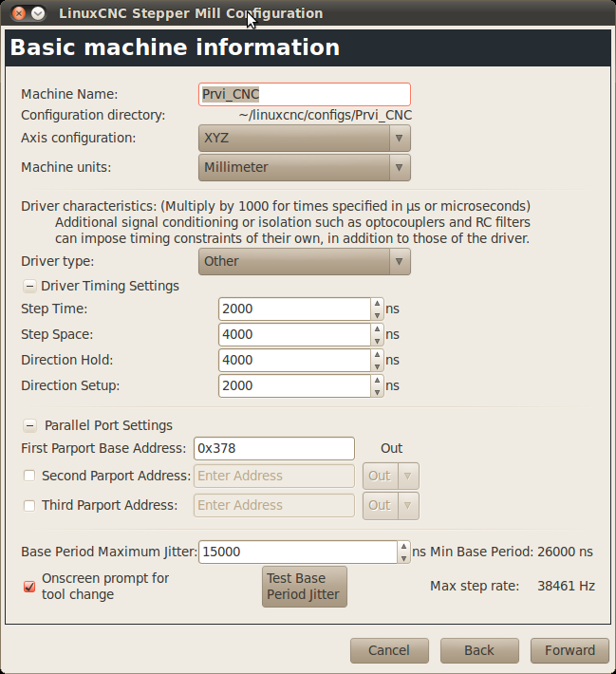Click the Direction Setup value field

coord(294,385)
